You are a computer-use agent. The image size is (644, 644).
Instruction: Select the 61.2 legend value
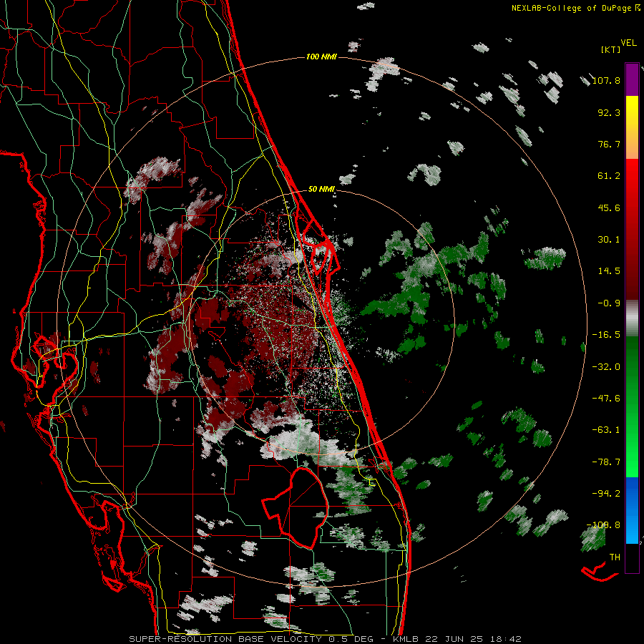[x=609, y=176]
